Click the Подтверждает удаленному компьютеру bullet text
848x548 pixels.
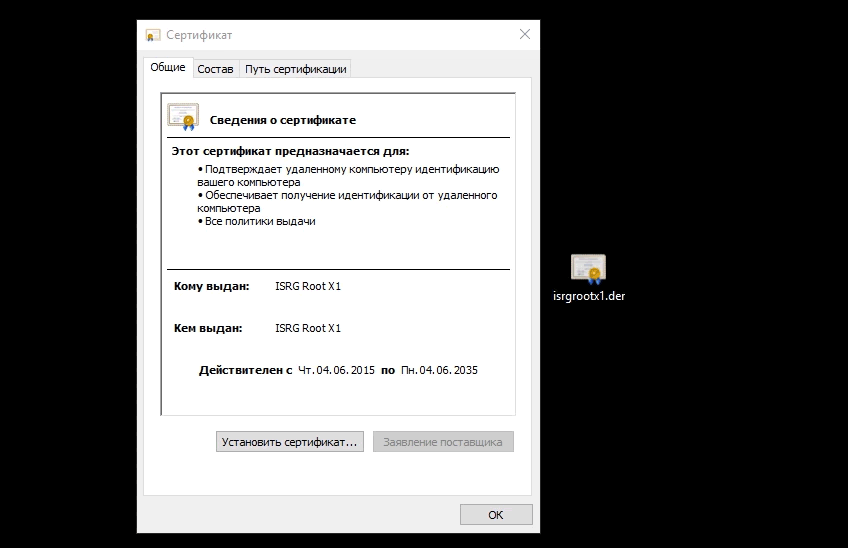point(348,176)
